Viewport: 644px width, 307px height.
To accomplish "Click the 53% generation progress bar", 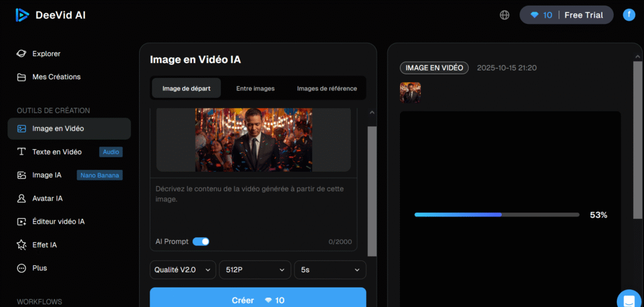I will [x=496, y=215].
